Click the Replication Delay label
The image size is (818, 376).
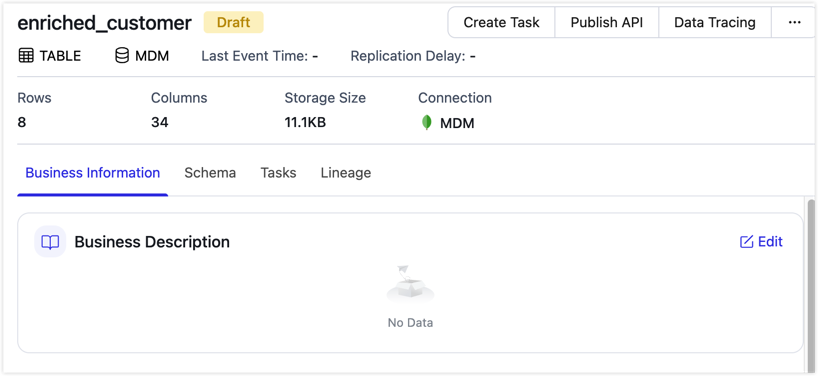pyautogui.click(x=407, y=56)
